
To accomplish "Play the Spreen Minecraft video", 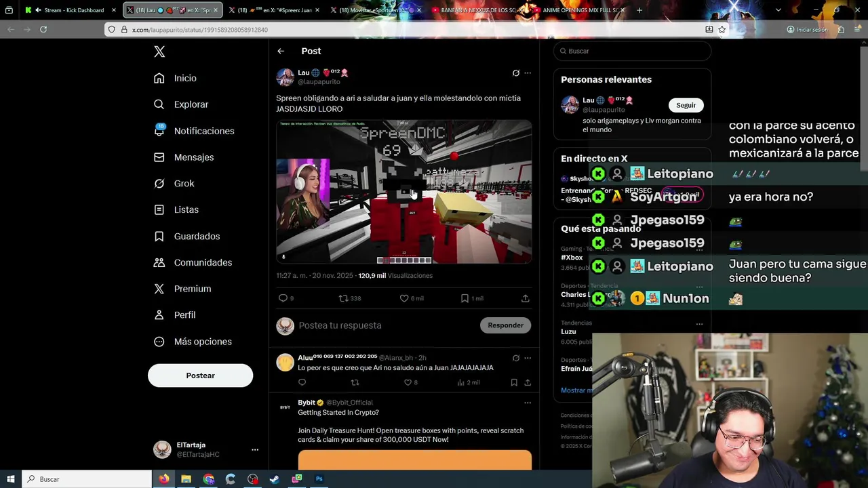I will point(404,192).
